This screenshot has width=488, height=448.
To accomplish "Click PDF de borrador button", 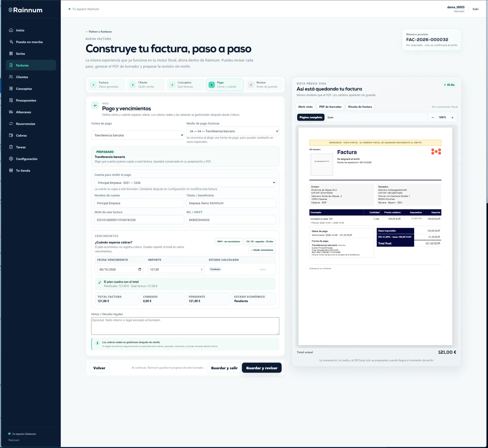I will click(x=330, y=107).
